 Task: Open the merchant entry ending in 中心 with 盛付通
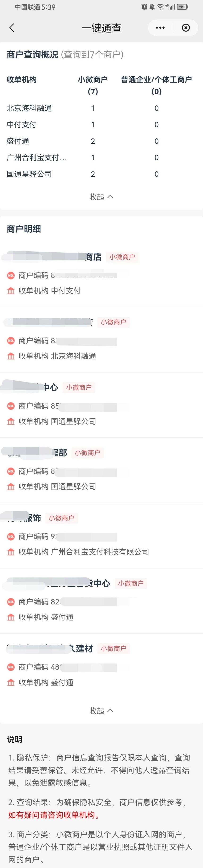(101, 600)
